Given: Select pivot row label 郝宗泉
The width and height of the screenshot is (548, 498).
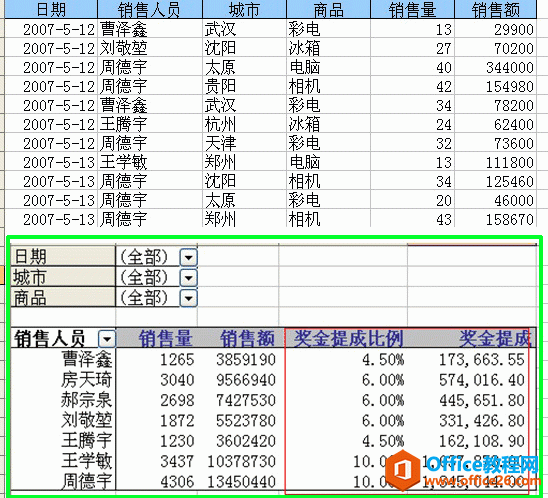Looking at the screenshot, I should (87, 400).
